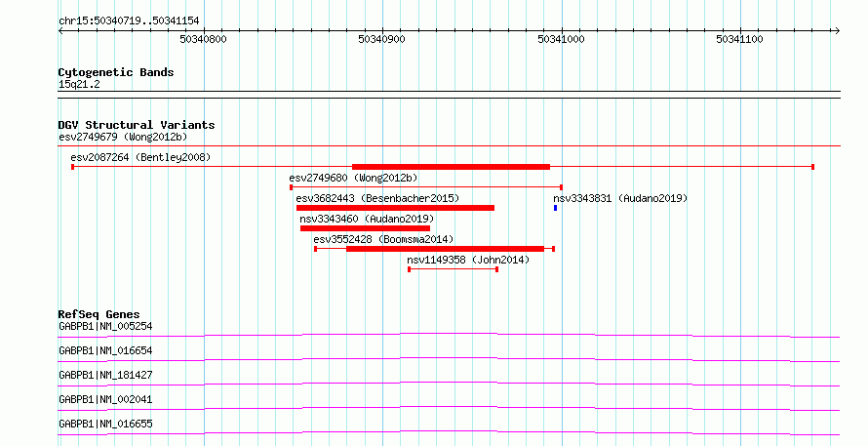Select ruler position 50341000
Screen dimensions: 868x446
point(561,39)
